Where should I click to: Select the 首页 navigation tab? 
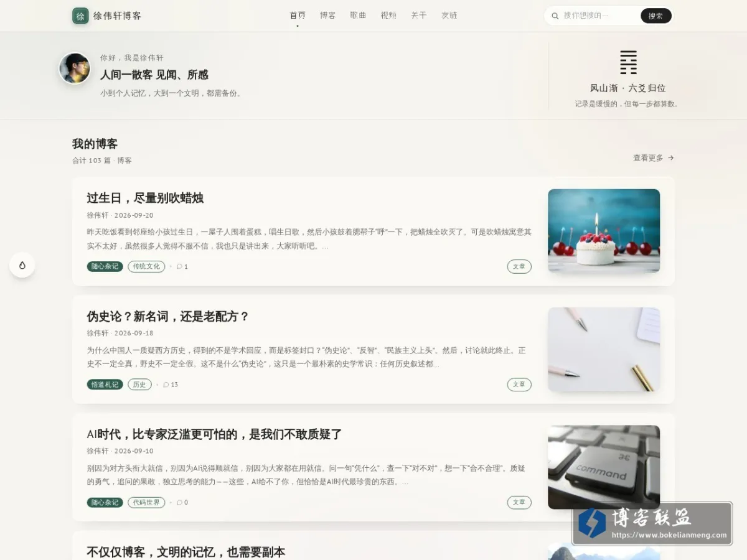coord(298,16)
